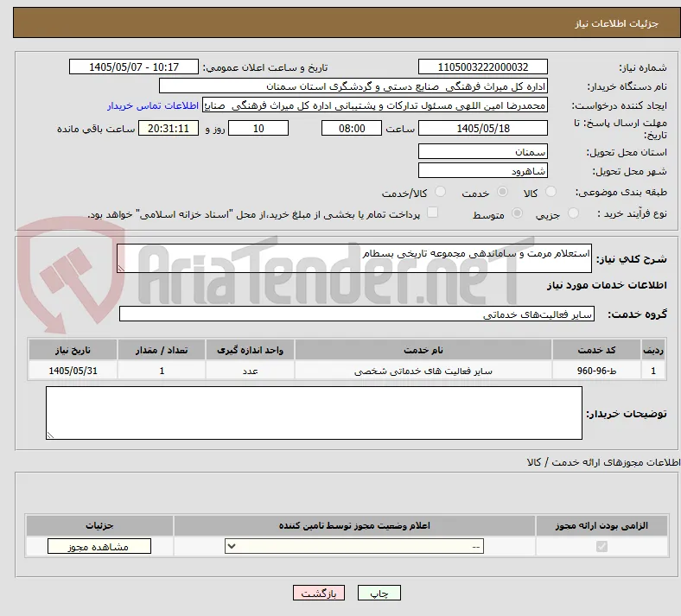Click the announcement date field 1405/05/07 - 10:17
Image resolution: width=681 pixels, height=616 pixels.
134,67
